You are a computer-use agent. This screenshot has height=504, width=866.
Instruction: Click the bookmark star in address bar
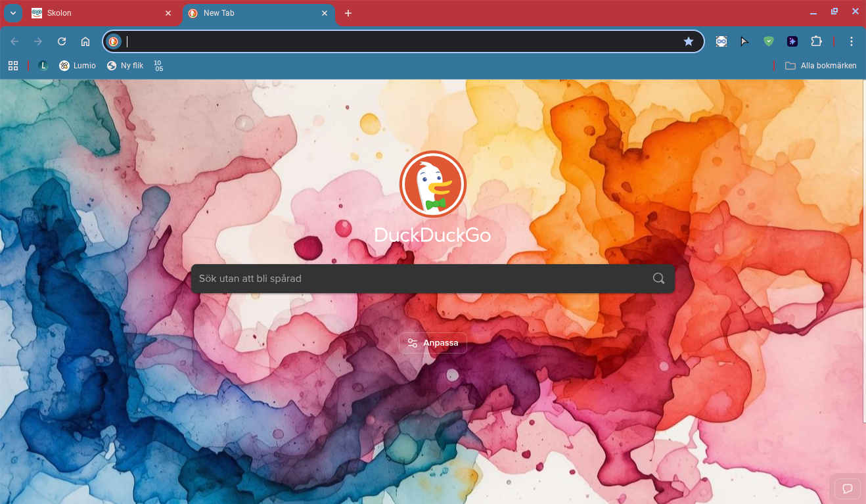point(688,41)
